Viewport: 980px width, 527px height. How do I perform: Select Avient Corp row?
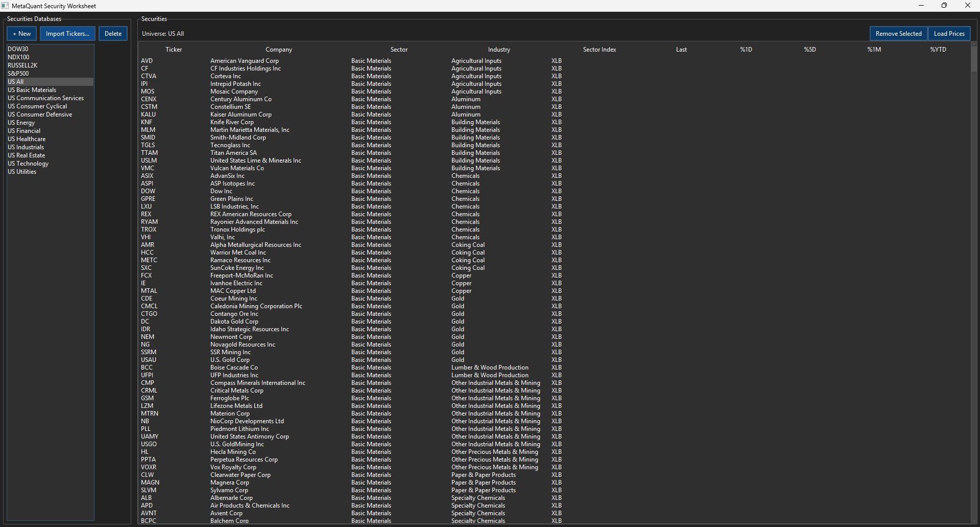pyautogui.click(x=554, y=513)
